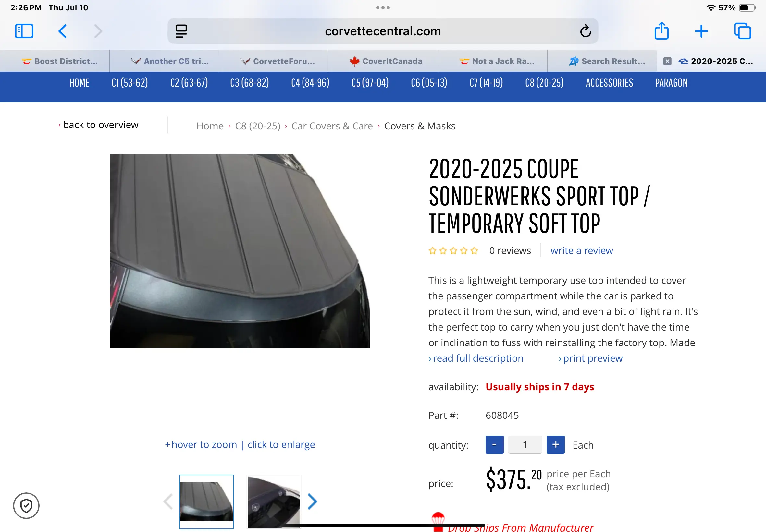The image size is (766, 532).
Task: Tap the page reload icon
Action: 585,31
